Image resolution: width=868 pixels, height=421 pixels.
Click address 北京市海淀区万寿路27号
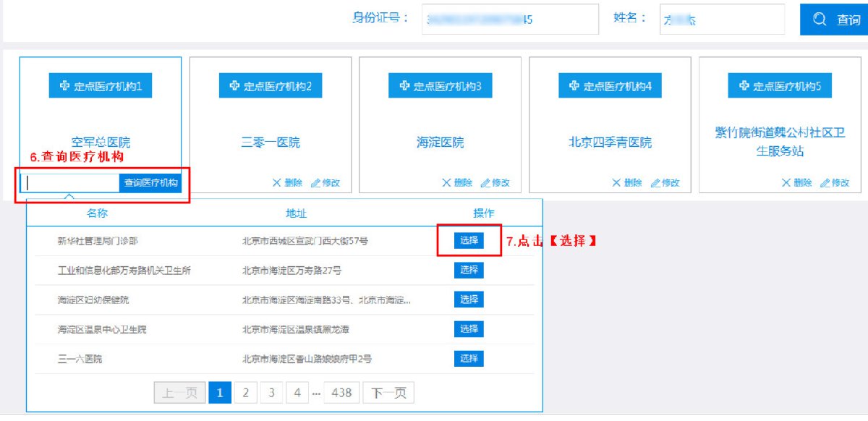point(292,271)
